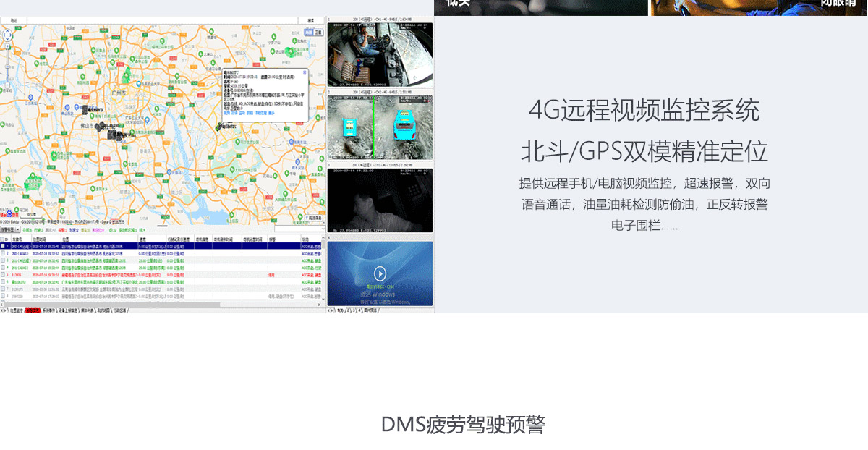Viewport: 868px width, 450px height.
Task: Zoom out with the map minus button
Action: [7, 85]
